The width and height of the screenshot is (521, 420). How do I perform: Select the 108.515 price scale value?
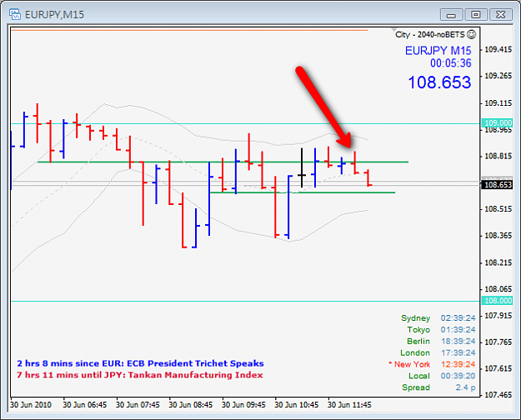coord(498,209)
